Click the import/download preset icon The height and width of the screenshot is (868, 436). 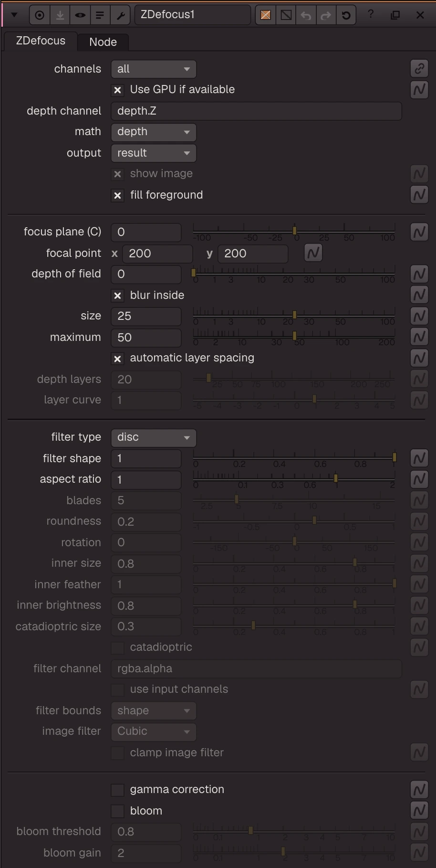point(60,15)
